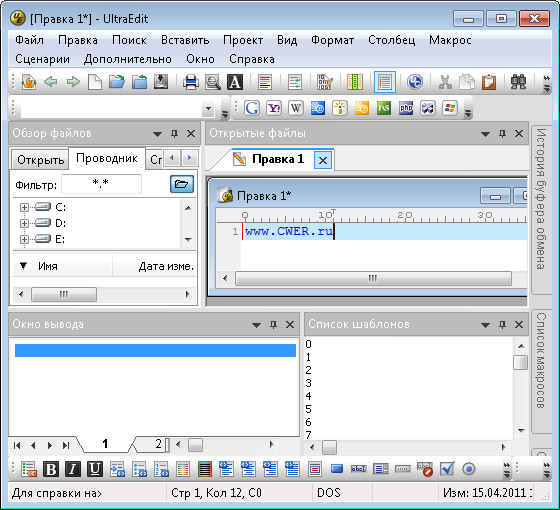Click the Paste clipboard icon
Viewport: 560px width, 510px height.
(x=489, y=82)
